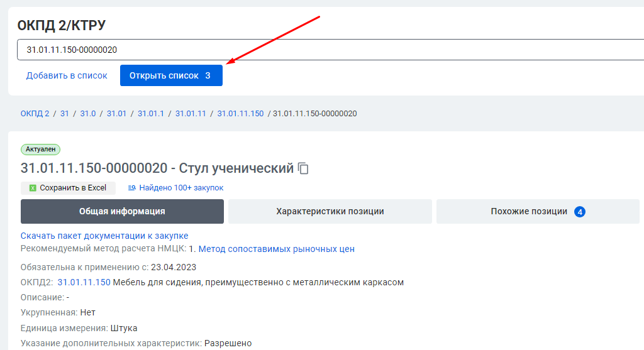Screen dimensions: 644x350
Task: Click the Укрупненная value Нет
Action: [x=87, y=313]
